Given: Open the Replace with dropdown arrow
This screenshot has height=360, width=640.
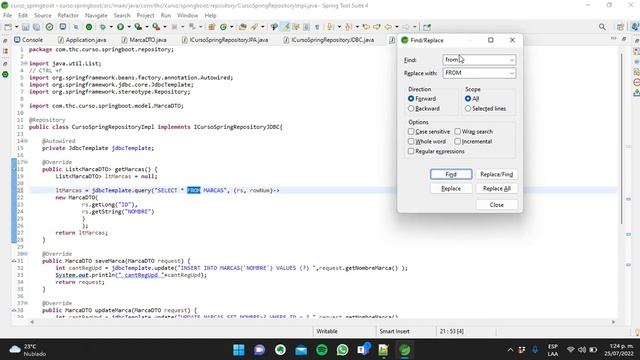Looking at the screenshot, I should [511, 73].
